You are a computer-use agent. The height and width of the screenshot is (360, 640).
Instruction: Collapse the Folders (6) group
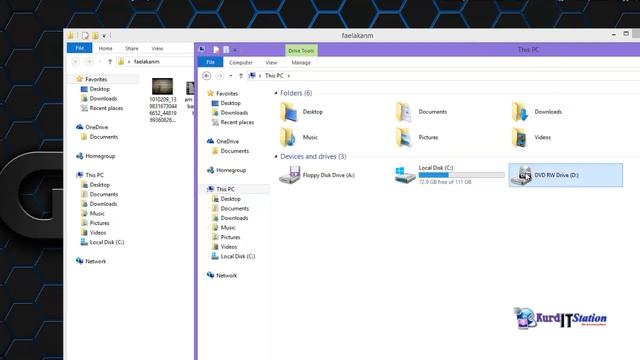click(276, 93)
